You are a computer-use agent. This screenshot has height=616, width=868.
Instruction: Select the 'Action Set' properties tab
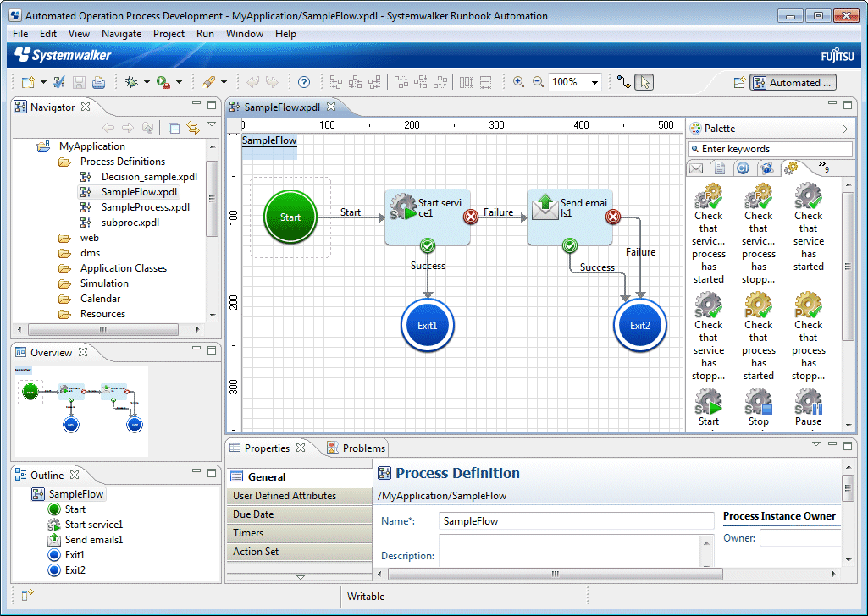[299, 552]
